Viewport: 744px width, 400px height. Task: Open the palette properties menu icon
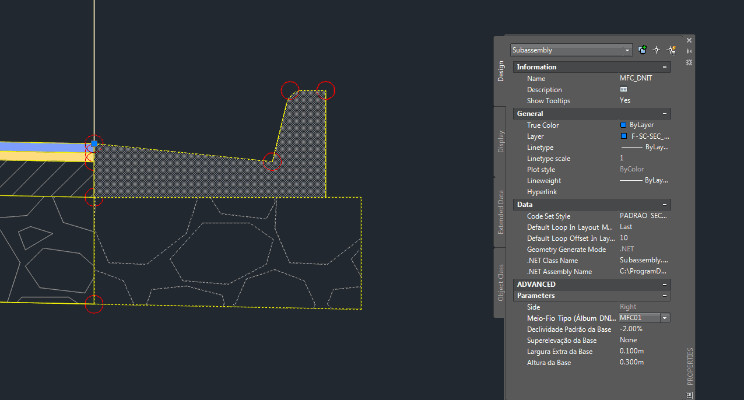(689, 62)
